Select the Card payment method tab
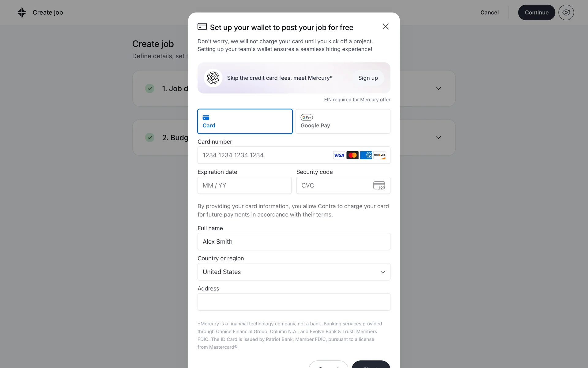This screenshot has width=588, height=368. [x=245, y=121]
